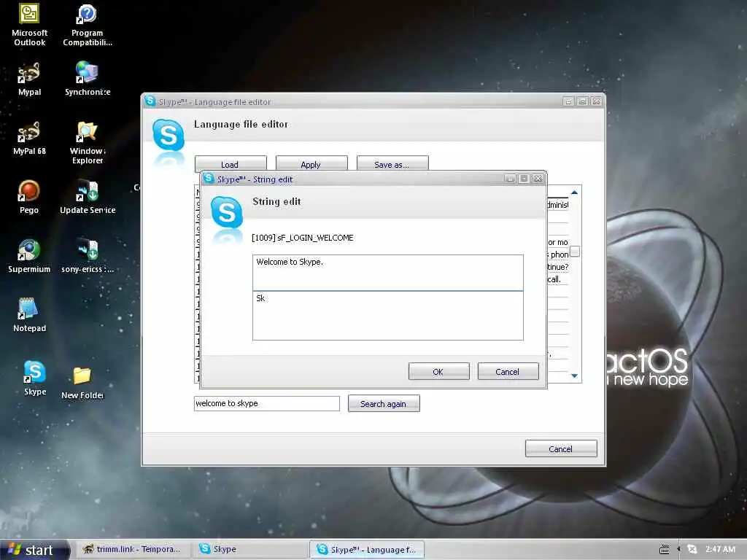
Task: Open Program Compatibility desktop shortcut
Action: click(88, 25)
